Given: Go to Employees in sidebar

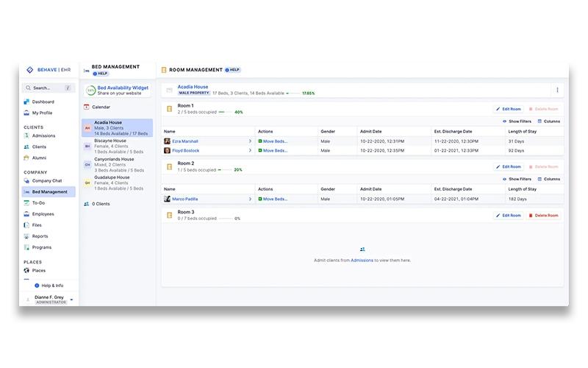Looking at the screenshot, I should (42, 214).
